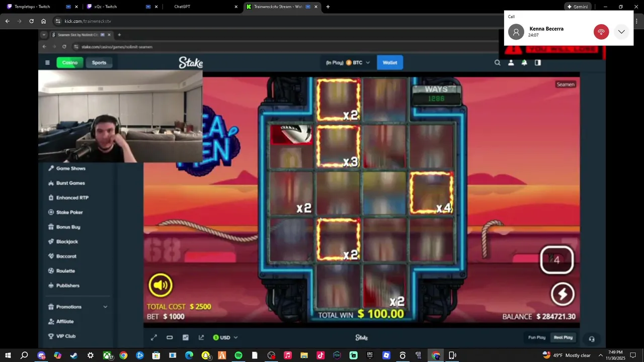Open Windows Start menu

(8, 355)
